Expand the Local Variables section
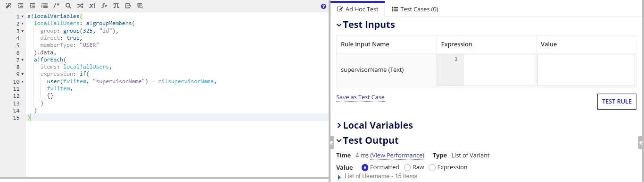This screenshot has width=644, height=182. (339, 125)
